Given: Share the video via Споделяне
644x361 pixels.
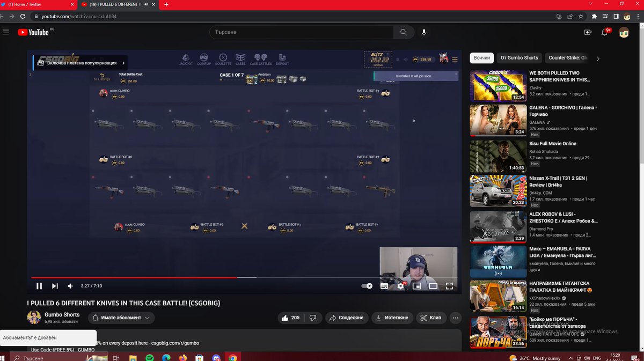Looking at the screenshot, I should [347, 318].
